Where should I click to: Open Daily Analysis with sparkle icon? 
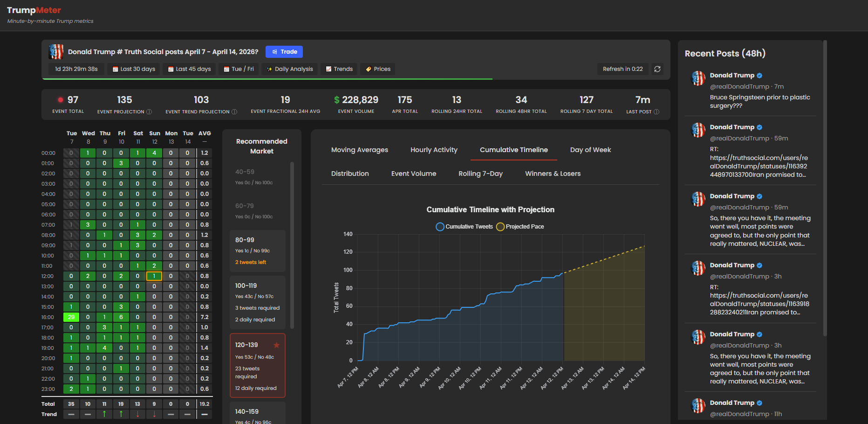point(289,69)
